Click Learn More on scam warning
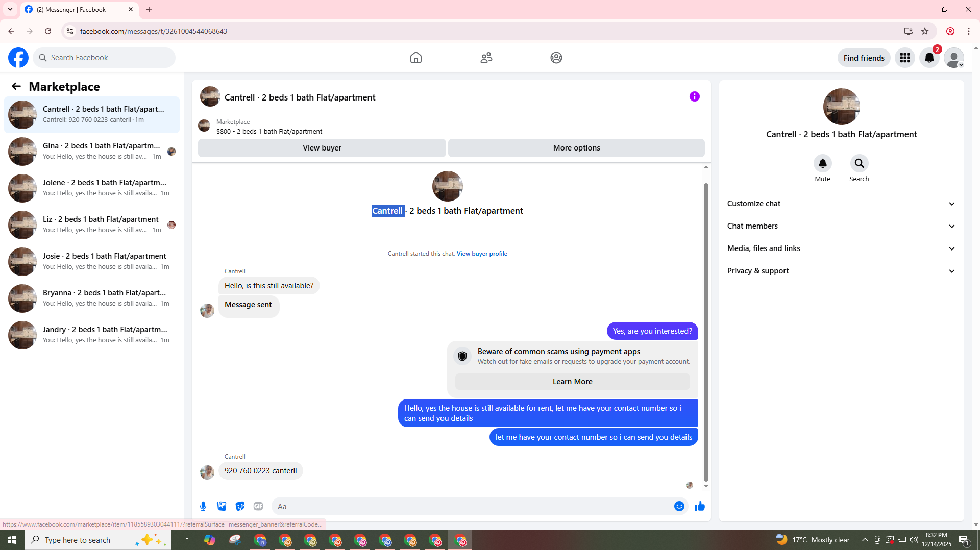Screen dimensions: 980x550 (x=572, y=382)
